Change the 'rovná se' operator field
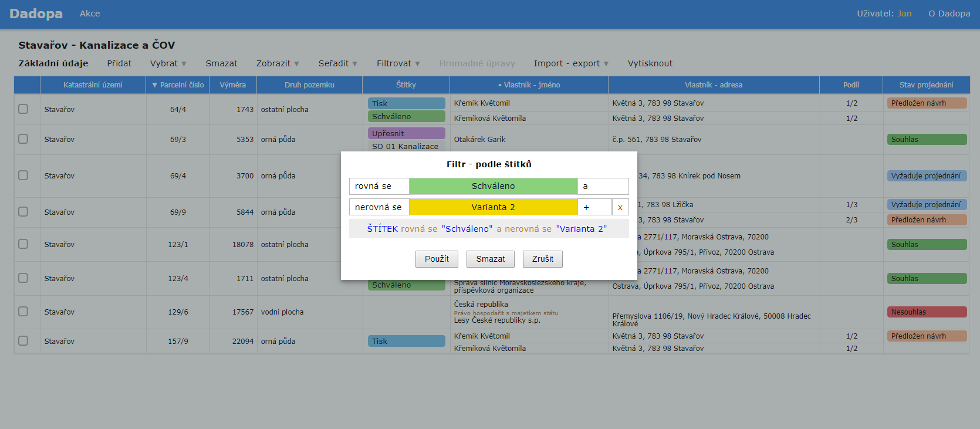980x429 pixels. pos(379,186)
